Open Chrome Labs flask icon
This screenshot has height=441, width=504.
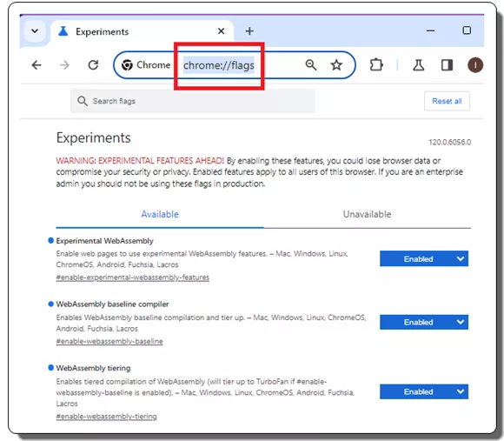pos(418,65)
